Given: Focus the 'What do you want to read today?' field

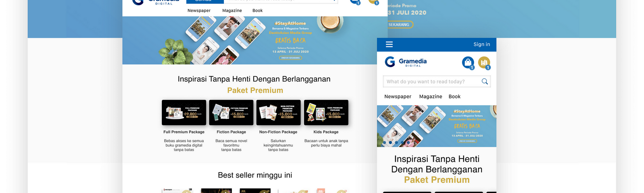Looking at the screenshot, I should tap(437, 82).
